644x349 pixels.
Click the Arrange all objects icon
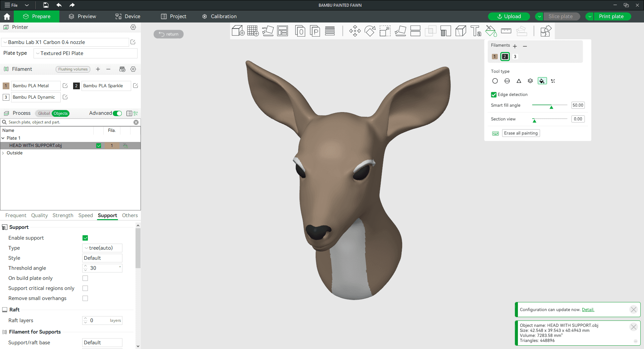[x=282, y=31]
